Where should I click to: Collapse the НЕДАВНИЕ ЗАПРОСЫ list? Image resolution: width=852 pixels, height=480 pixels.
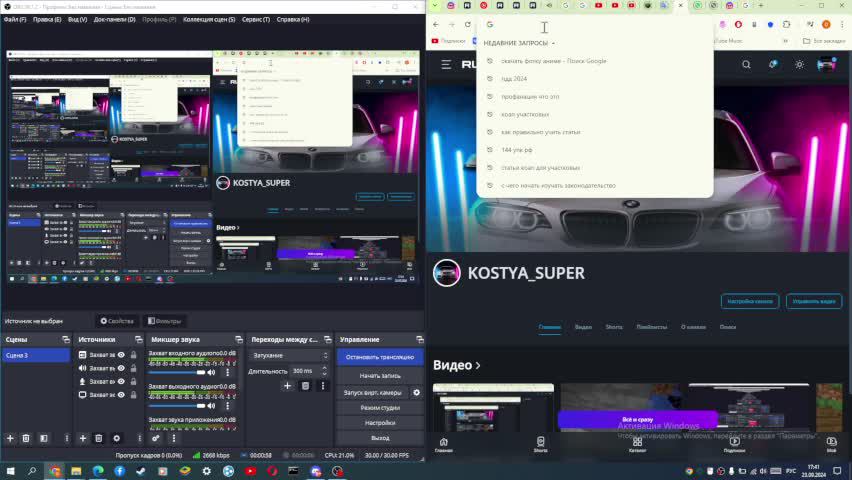pos(553,43)
